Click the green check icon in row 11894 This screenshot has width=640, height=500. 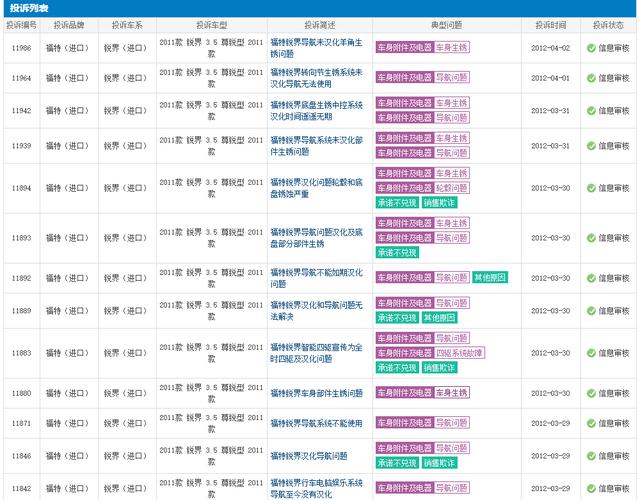pos(591,188)
